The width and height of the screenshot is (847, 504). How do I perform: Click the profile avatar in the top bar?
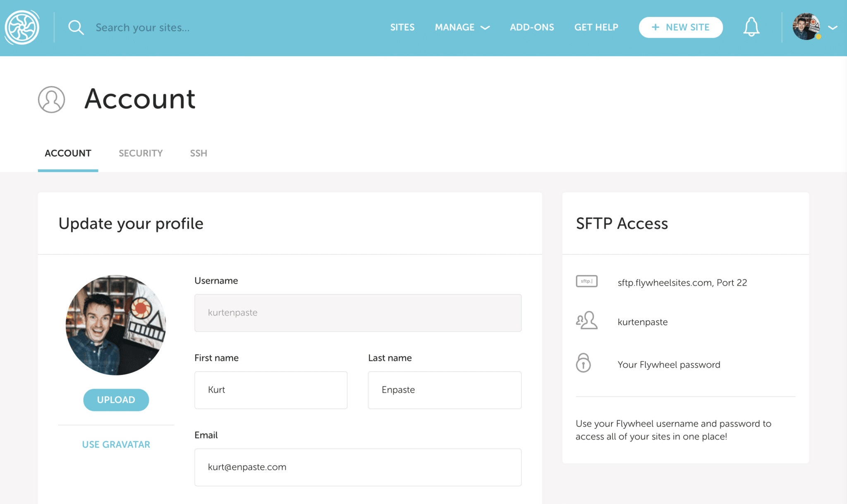click(x=805, y=28)
